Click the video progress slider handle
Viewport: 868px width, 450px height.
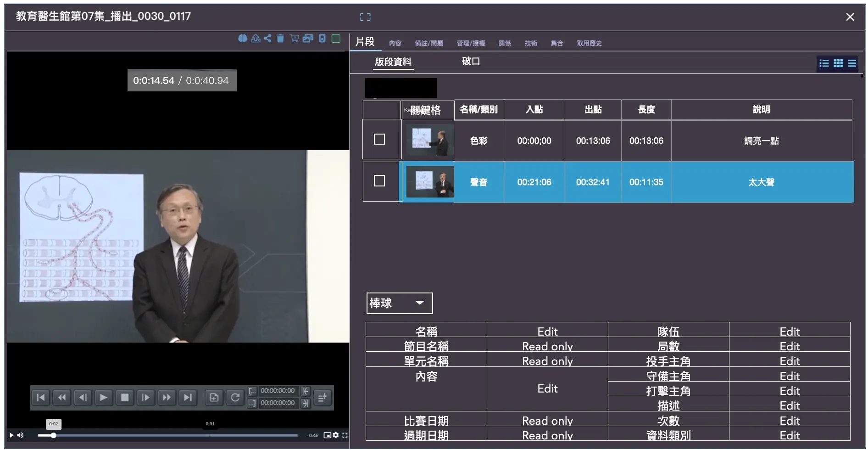[54, 435]
